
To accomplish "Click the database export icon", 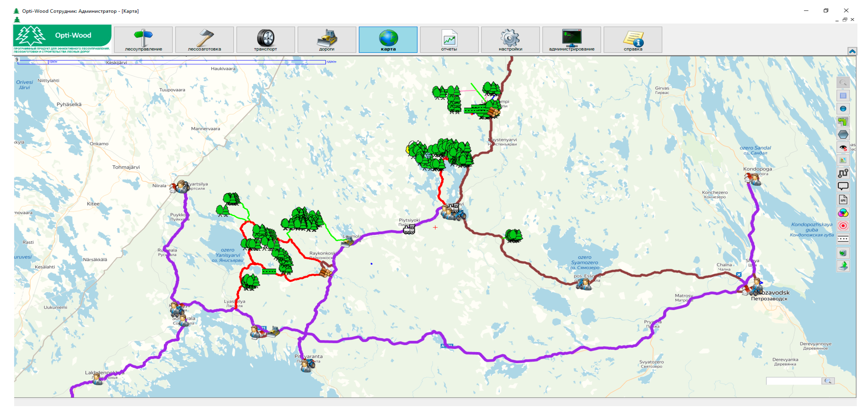I will 843,253.
